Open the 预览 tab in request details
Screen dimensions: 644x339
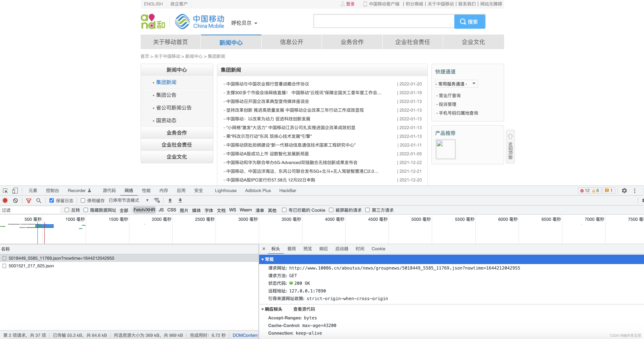coord(307,249)
